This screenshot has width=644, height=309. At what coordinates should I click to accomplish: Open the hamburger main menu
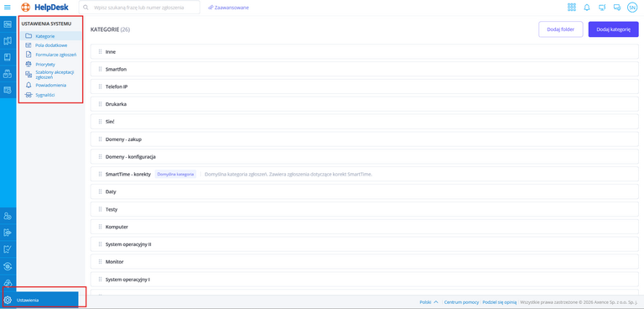pos(8,8)
